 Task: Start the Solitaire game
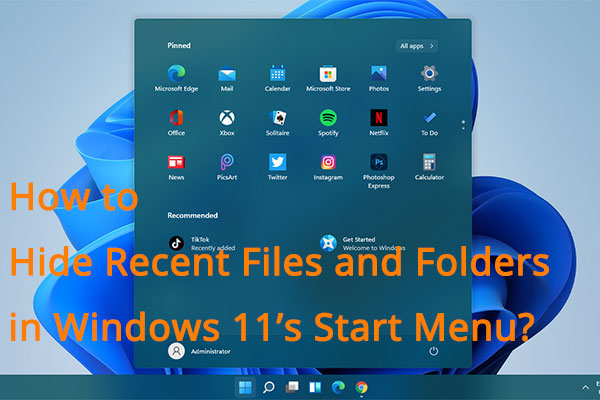coord(277,122)
